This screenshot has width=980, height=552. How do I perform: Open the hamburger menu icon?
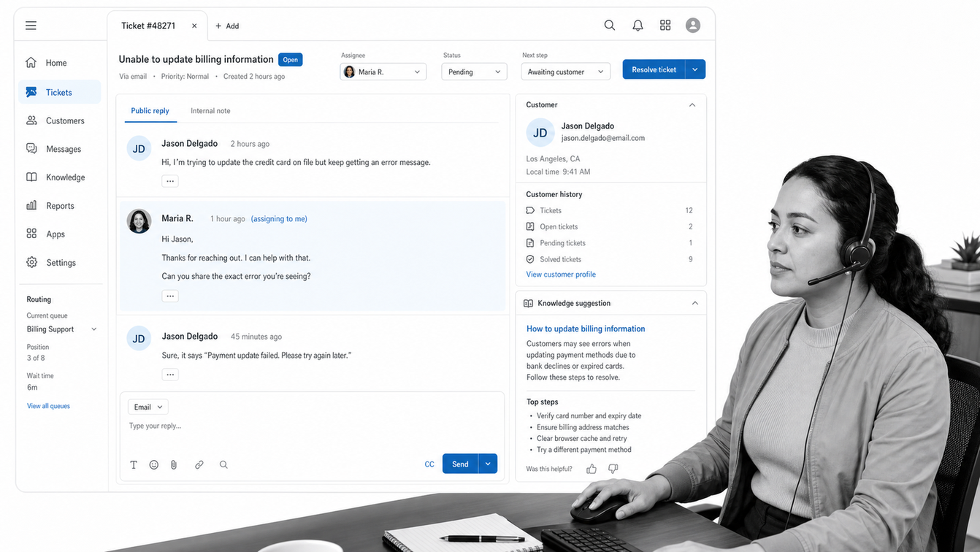[31, 26]
